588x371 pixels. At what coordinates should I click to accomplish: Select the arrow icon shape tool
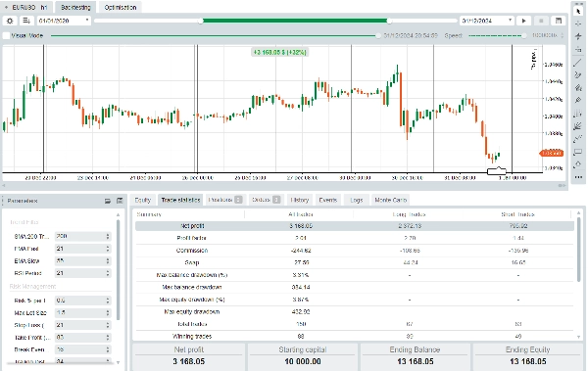[x=578, y=164]
